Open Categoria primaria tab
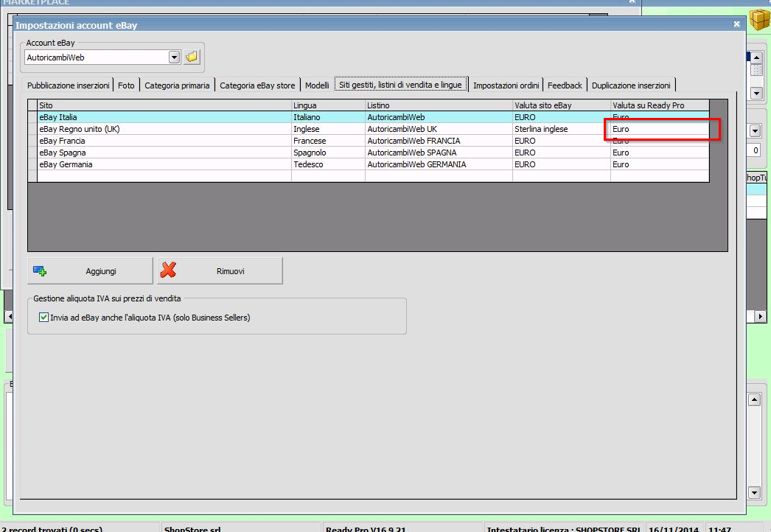The width and height of the screenshot is (771, 532). [x=177, y=85]
